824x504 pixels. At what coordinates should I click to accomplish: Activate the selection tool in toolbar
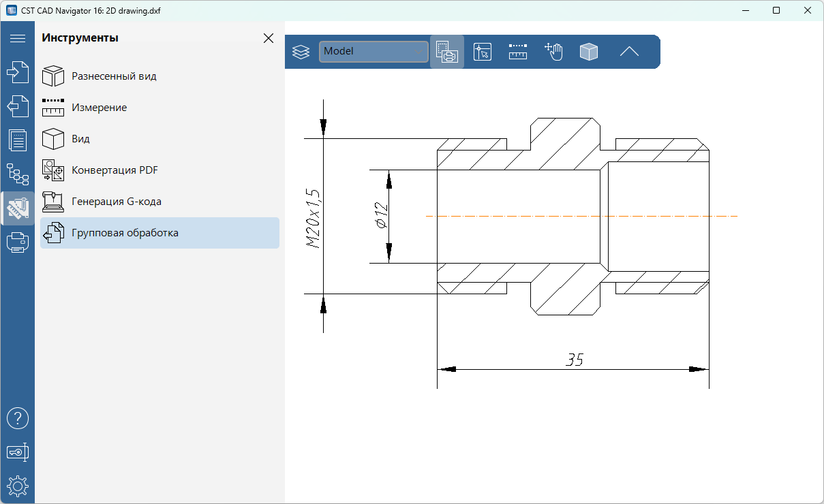tap(483, 52)
